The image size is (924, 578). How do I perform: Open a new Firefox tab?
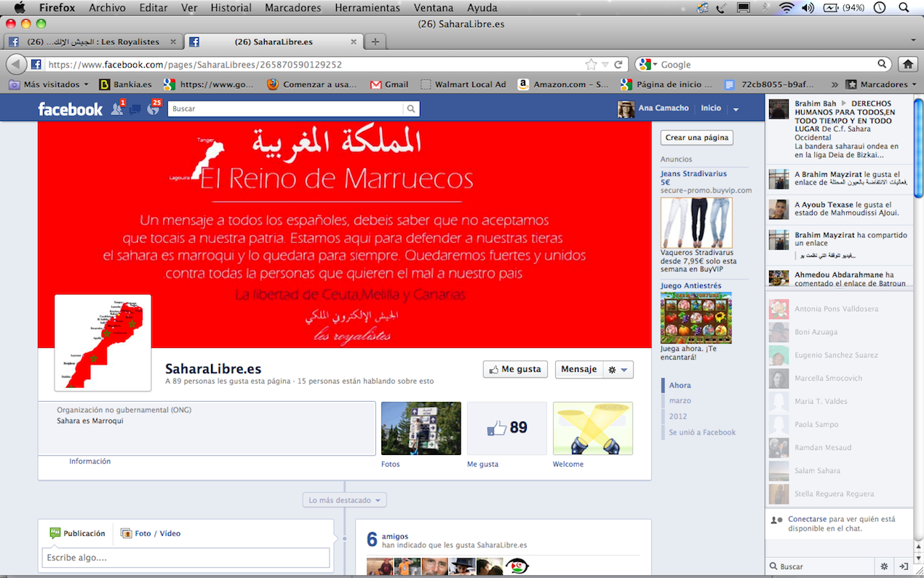(375, 41)
